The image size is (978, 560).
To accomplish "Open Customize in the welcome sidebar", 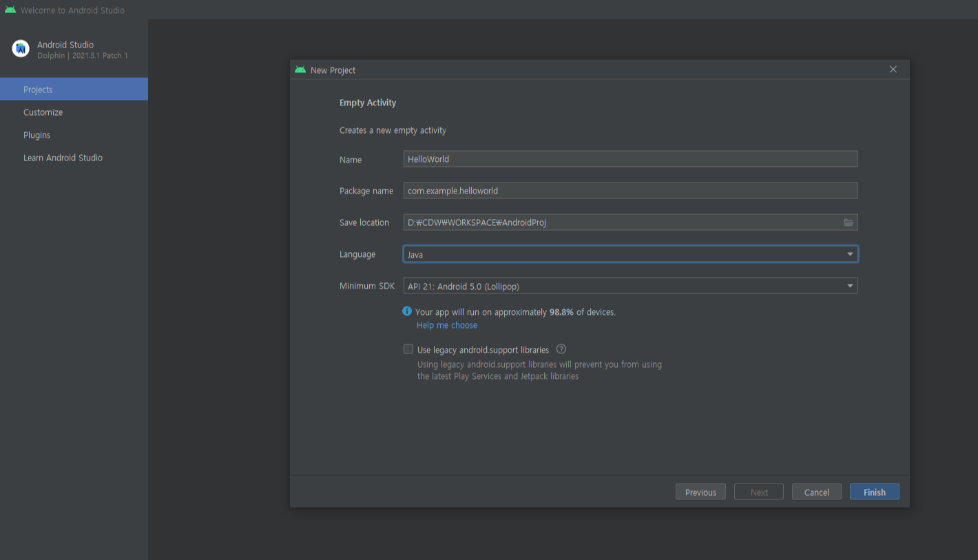I will [x=74, y=112].
